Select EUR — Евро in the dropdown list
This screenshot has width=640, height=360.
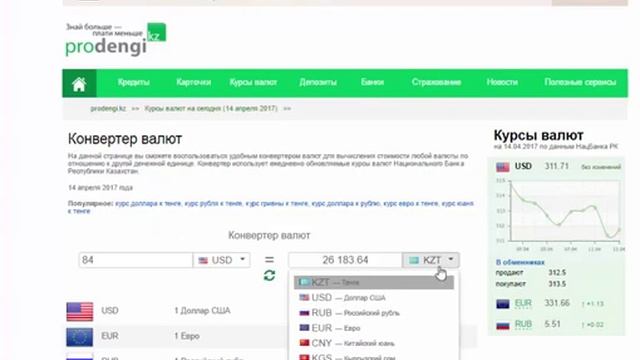click(x=374, y=328)
